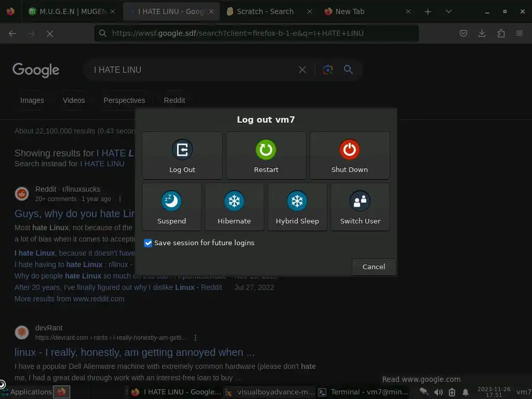532x399 pixels.
Task: Open Google search by image camera icon
Action: click(x=327, y=70)
